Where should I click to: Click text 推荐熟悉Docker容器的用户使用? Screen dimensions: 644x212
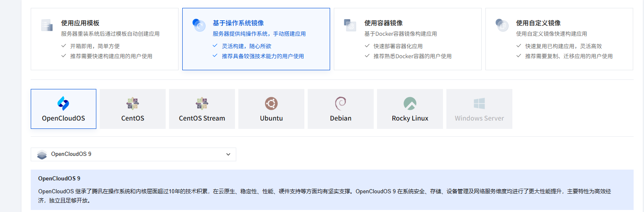click(412, 56)
